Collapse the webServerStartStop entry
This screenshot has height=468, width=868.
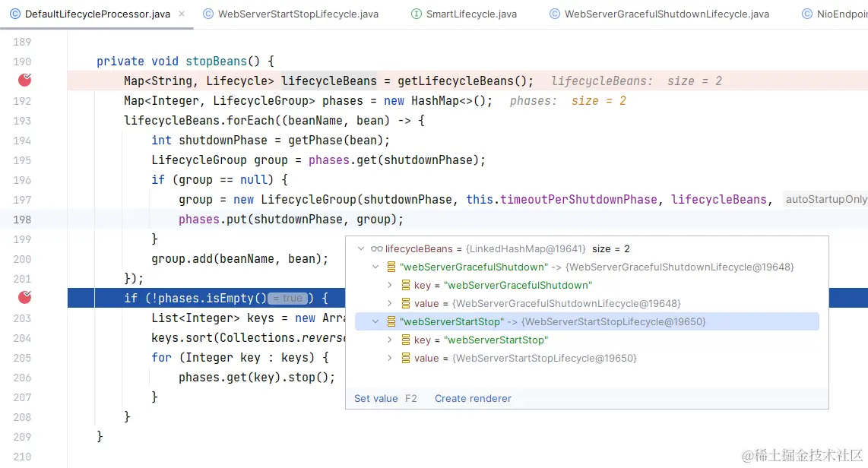375,322
